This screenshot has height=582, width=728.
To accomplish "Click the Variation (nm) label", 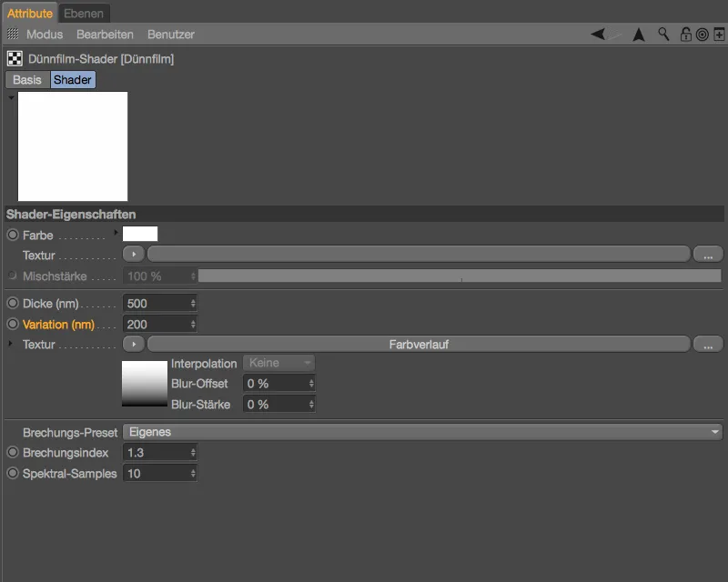I will tap(58, 325).
